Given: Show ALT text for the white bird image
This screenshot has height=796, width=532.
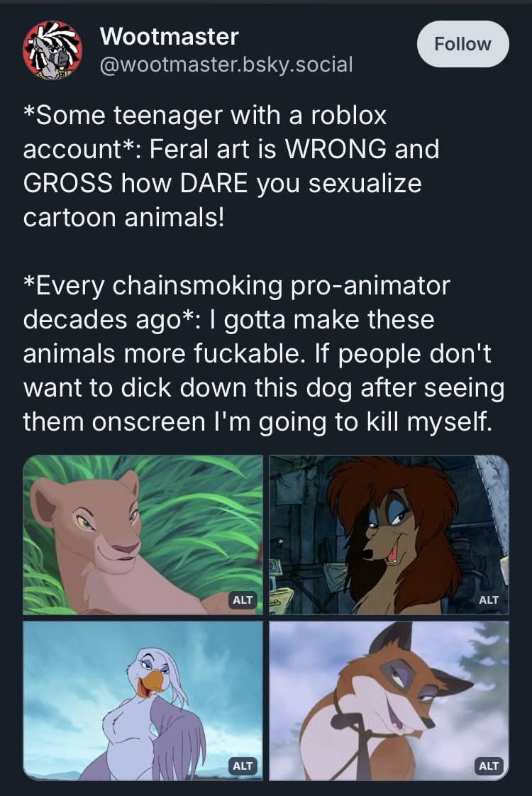Looking at the screenshot, I should pos(243,765).
